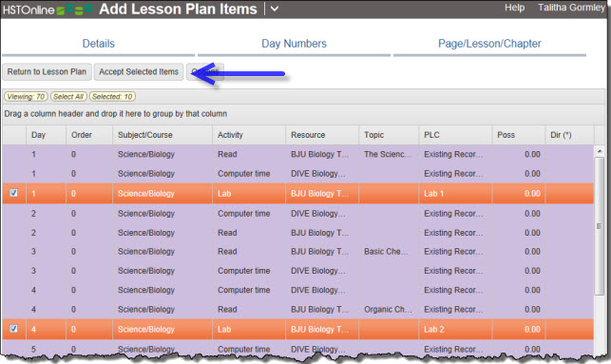The width and height of the screenshot is (611, 364).
Task: Select Day 4 Read activity cell
Action: (249, 310)
